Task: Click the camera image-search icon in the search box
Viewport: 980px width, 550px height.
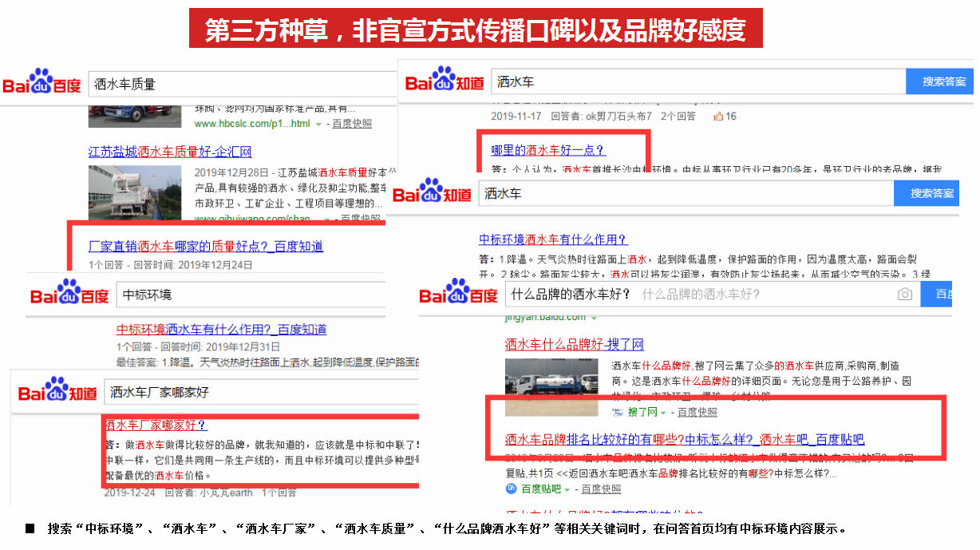Action: pyautogui.click(x=904, y=295)
